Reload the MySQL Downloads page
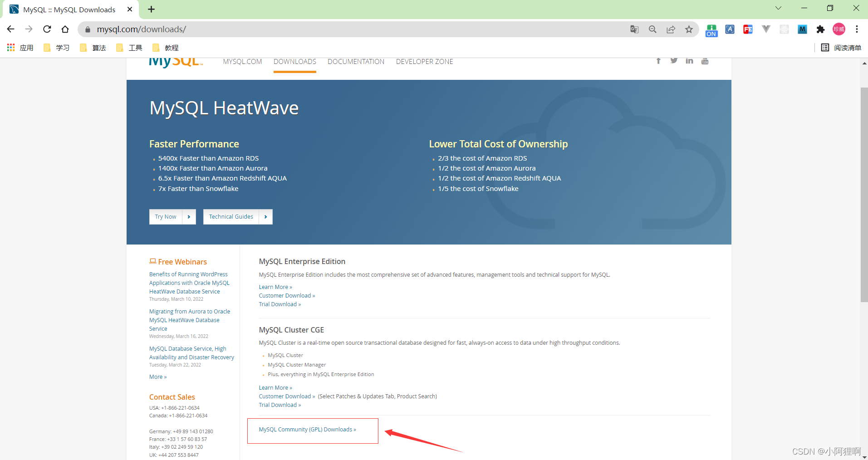The image size is (868, 460). pyautogui.click(x=47, y=29)
